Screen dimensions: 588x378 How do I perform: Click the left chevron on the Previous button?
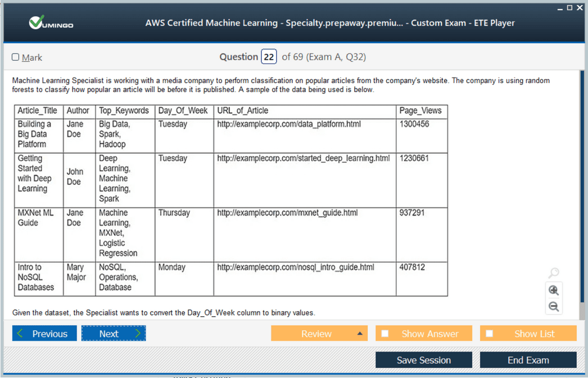21,334
